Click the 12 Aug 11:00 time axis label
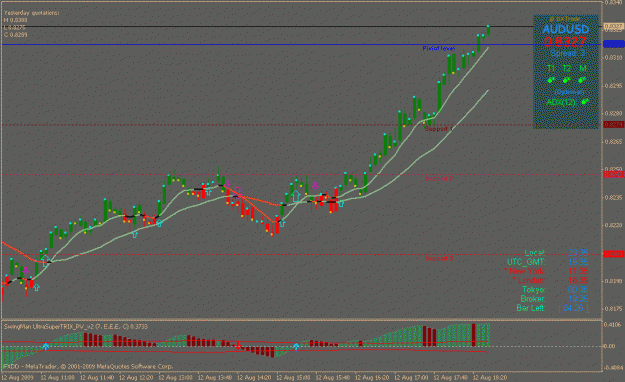 (x=57, y=377)
